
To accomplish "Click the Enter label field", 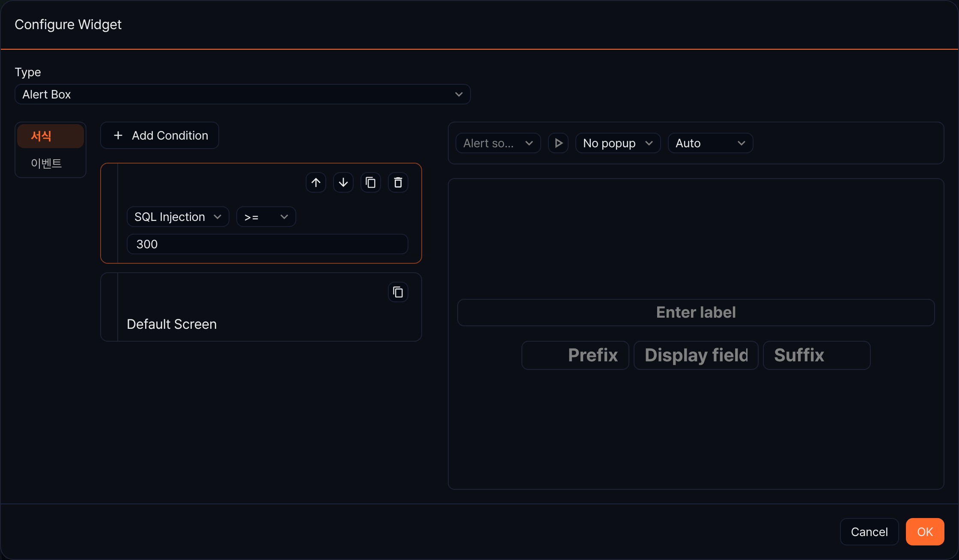I will (696, 313).
